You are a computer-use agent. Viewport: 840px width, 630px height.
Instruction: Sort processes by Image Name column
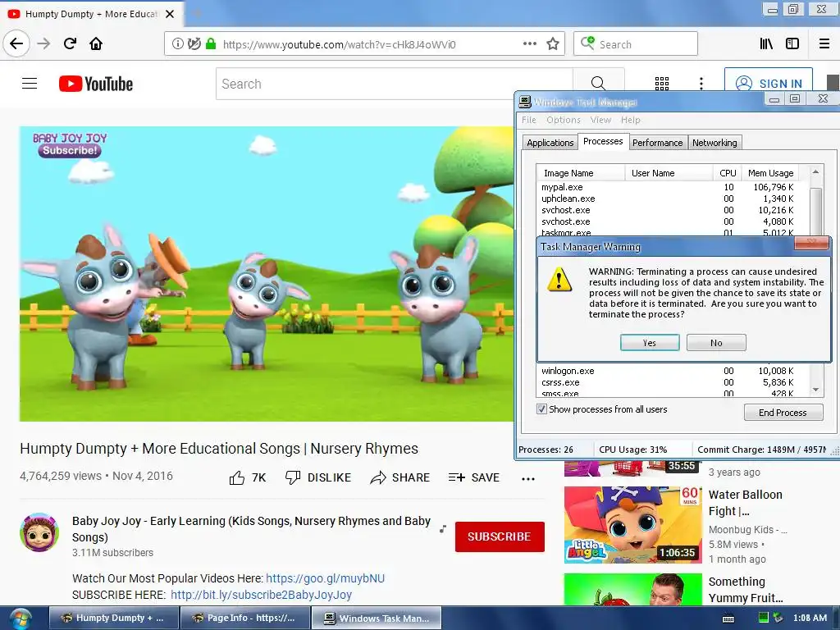pyautogui.click(x=581, y=173)
